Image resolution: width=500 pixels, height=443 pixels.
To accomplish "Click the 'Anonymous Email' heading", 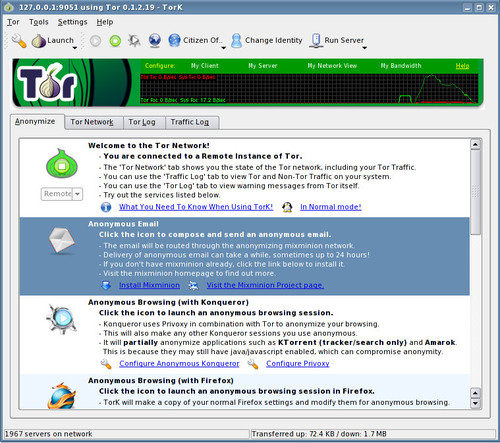I will tap(123, 224).
